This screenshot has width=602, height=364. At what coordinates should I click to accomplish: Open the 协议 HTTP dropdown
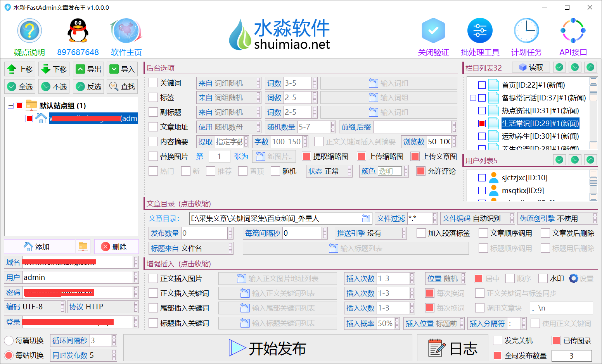tap(103, 307)
